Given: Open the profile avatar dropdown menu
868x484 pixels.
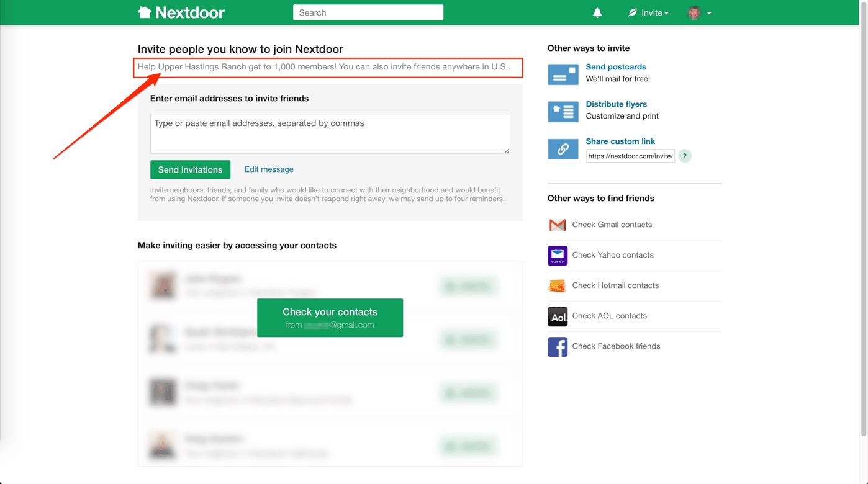Looking at the screenshot, I should point(700,12).
